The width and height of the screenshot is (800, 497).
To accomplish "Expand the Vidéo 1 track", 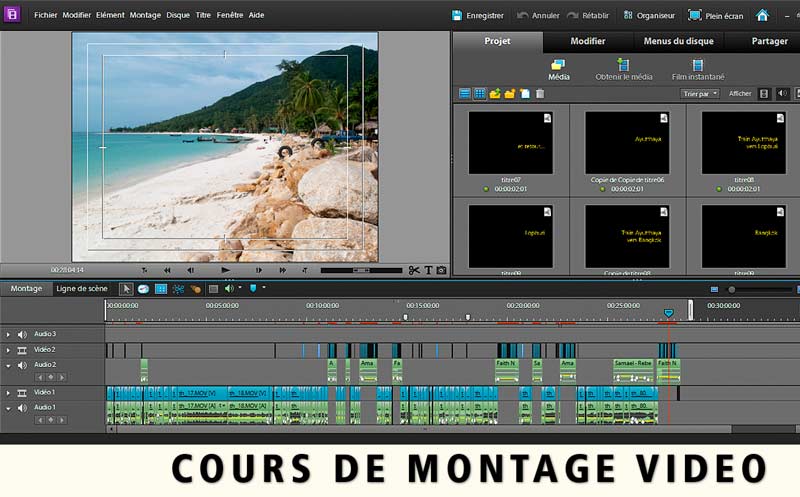I will click(8, 393).
